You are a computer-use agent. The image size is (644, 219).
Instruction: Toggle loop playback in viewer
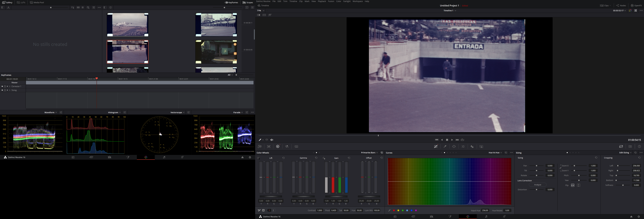462,140
